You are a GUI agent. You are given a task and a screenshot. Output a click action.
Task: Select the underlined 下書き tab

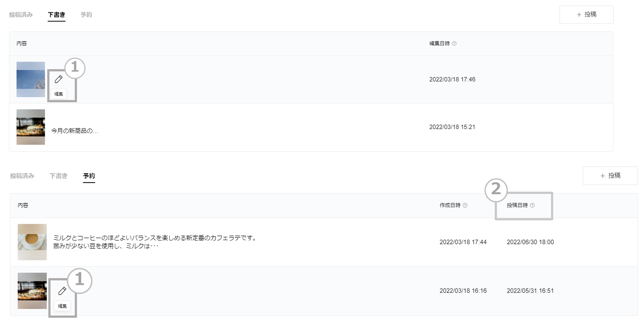(x=57, y=15)
